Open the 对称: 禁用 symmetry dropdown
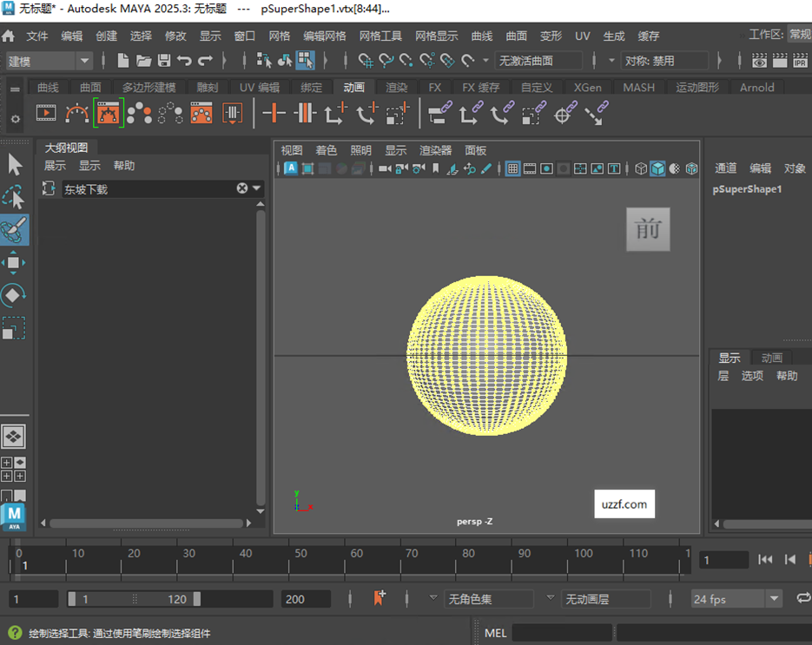812x645 pixels. point(665,61)
